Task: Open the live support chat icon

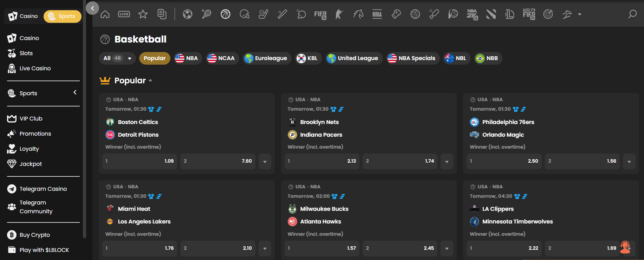Action: (625, 247)
